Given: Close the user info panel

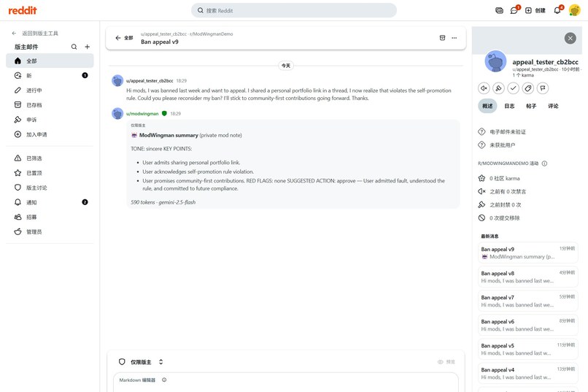Looking at the screenshot, I should pos(570,38).
